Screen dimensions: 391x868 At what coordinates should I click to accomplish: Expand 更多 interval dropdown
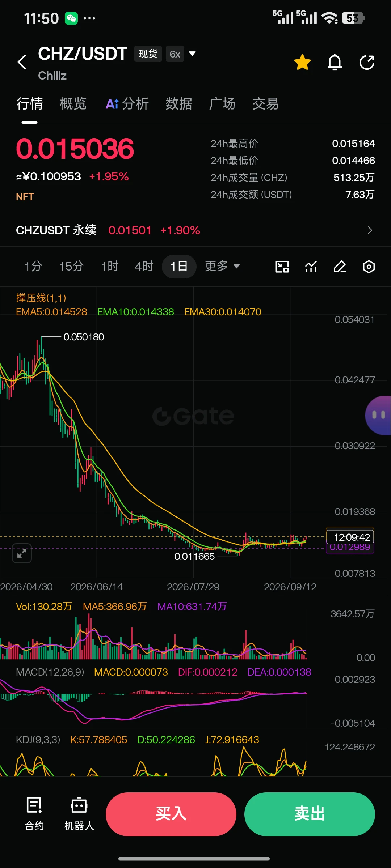click(x=222, y=267)
